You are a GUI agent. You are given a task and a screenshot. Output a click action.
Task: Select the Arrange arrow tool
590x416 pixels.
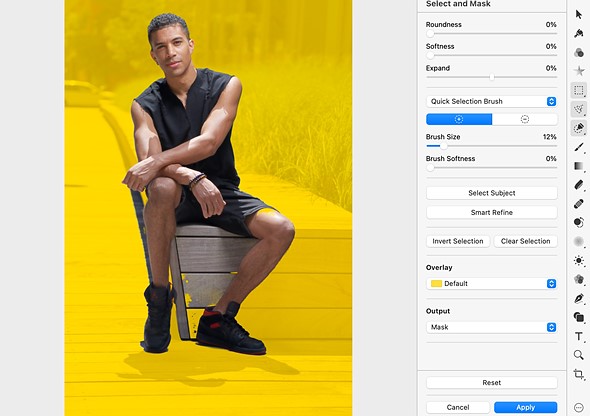coord(579,15)
